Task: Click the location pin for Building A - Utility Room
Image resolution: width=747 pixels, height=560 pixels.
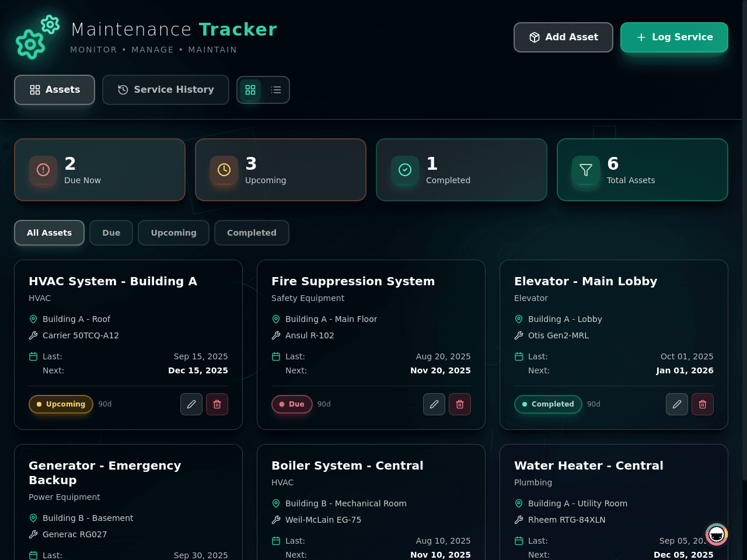Action: tap(519, 503)
